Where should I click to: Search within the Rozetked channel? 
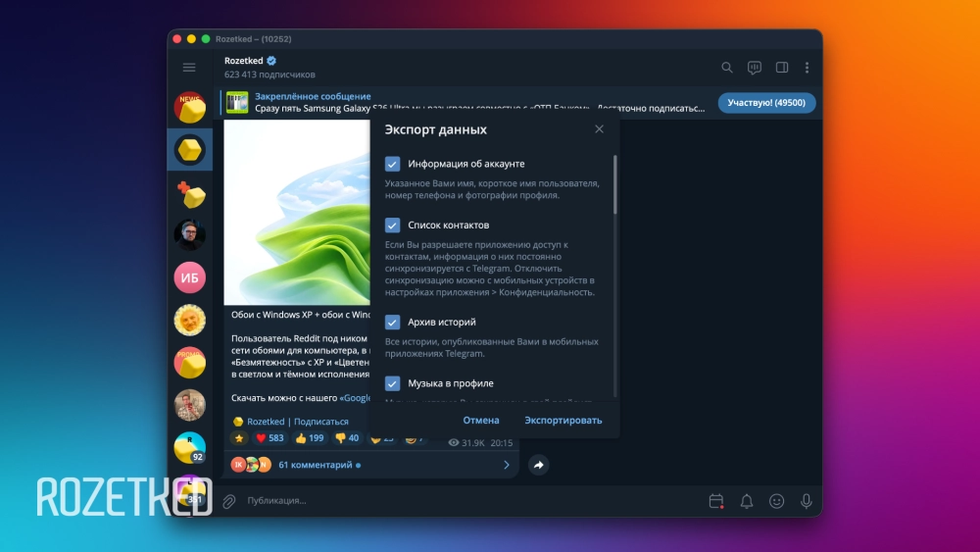click(x=726, y=68)
